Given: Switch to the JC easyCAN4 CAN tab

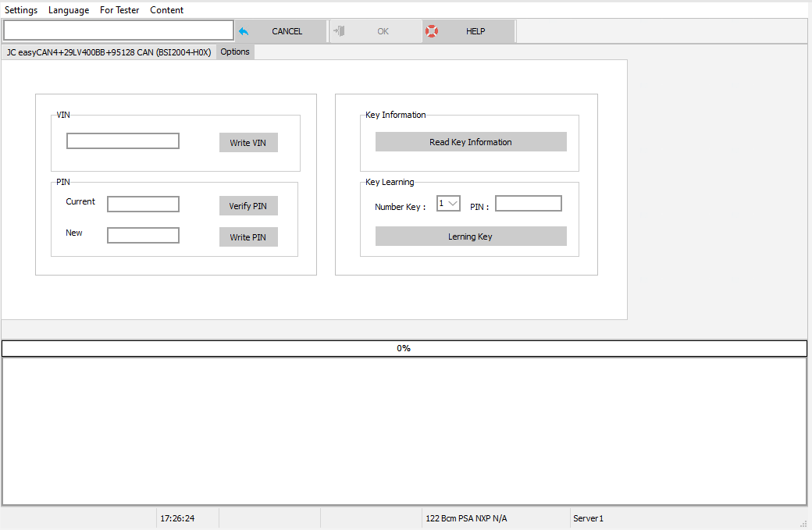Looking at the screenshot, I should (108, 52).
